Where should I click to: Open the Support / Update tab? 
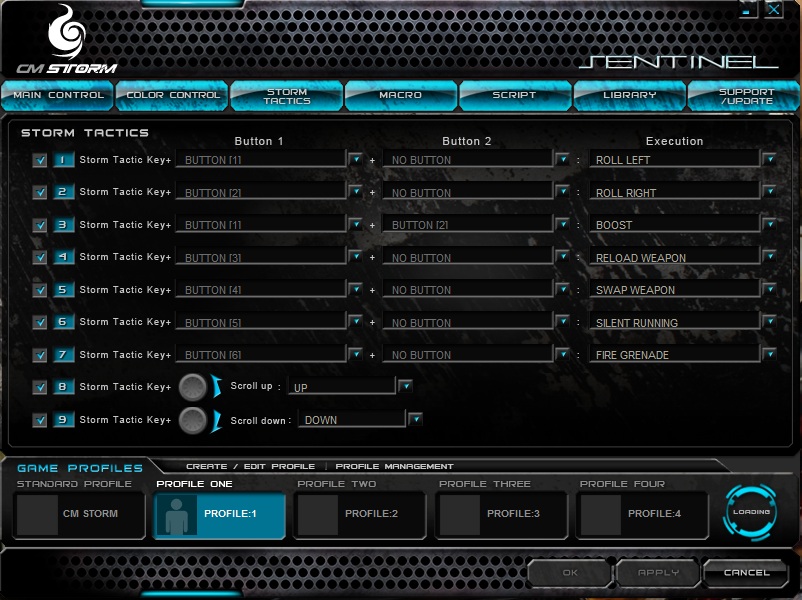pyautogui.click(x=745, y=96)
